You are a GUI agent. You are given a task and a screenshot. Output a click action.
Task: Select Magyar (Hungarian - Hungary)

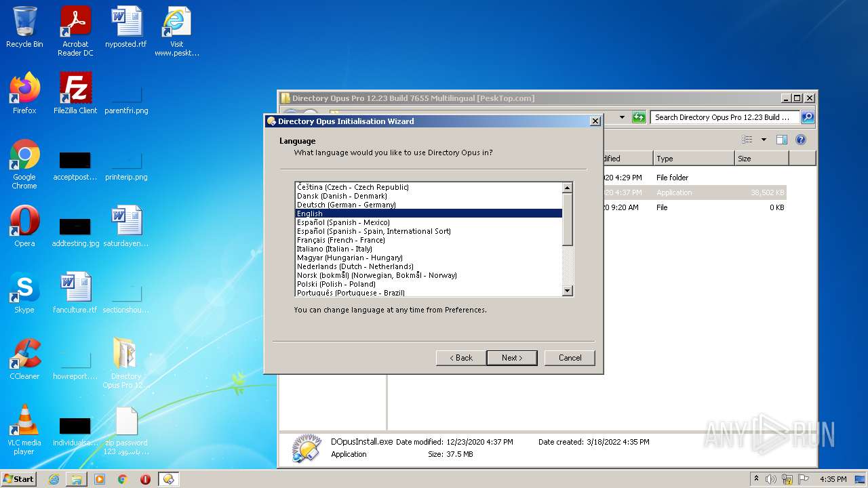[x=429, y=258]
